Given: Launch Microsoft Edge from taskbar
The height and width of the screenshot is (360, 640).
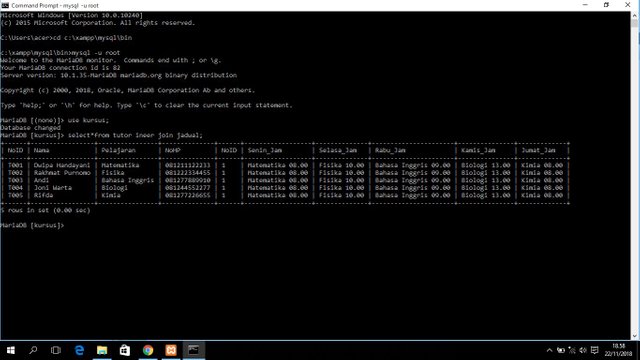Looking at the screenshot, I should click(79, 350).
